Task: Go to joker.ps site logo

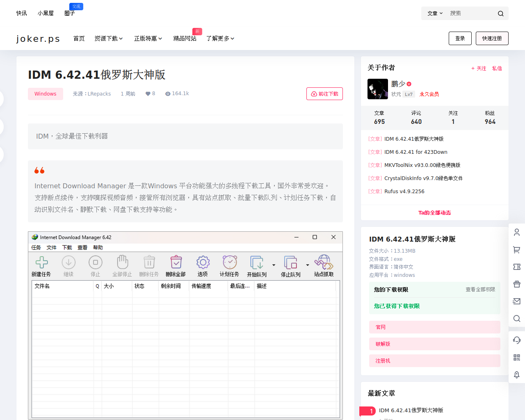Action: [x=38, y=39]
